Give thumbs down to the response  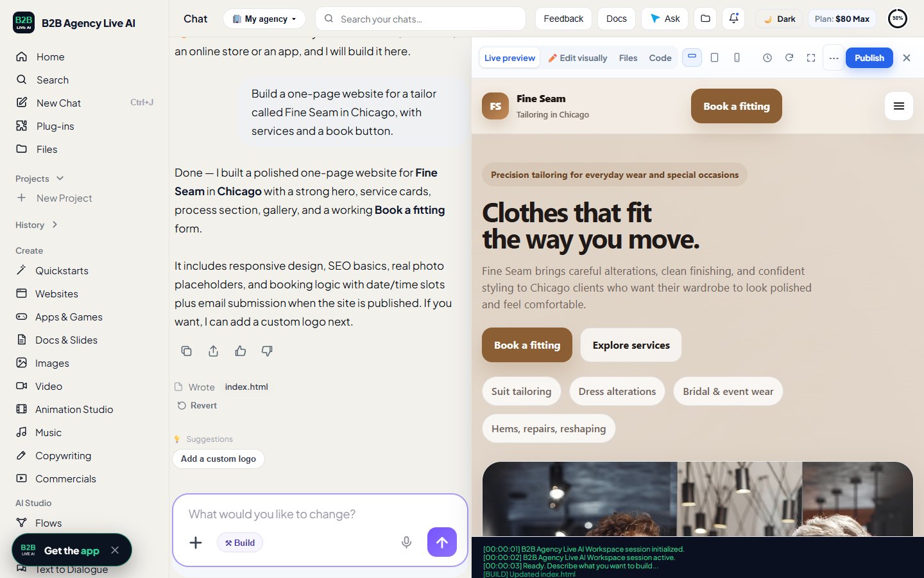(267, 351)
